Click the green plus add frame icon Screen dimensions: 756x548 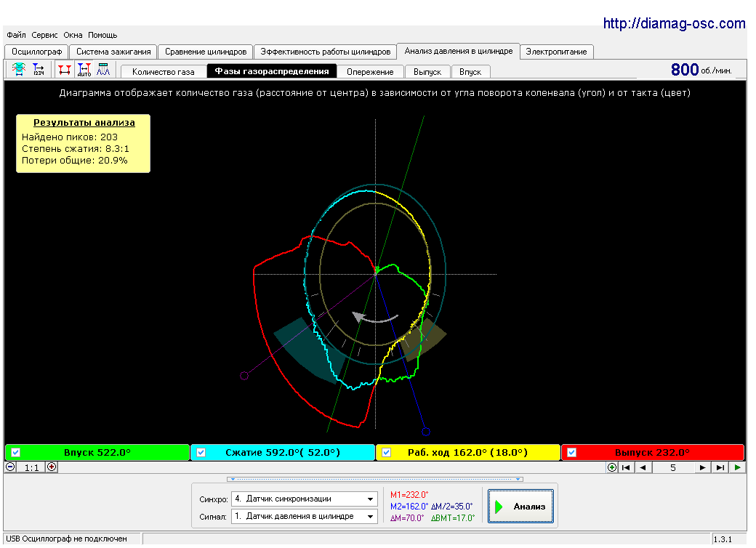coord(612,467)
